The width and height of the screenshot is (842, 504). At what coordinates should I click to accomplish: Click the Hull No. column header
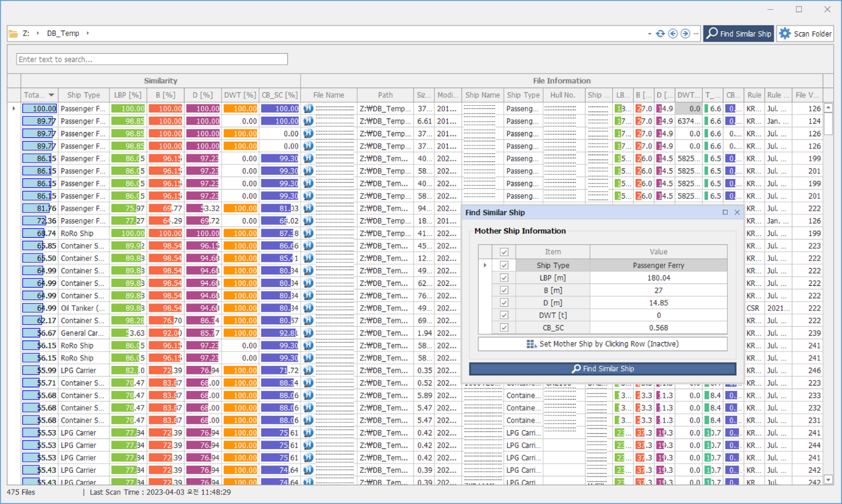563,95
